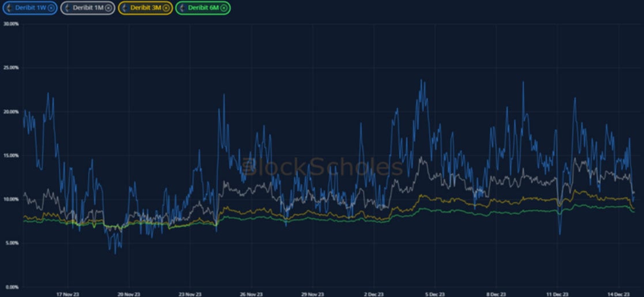Click the Ethereum icon in Deribit 1M chip
Image resolution: width=644 pixels, height=297 pixels.
67,8
